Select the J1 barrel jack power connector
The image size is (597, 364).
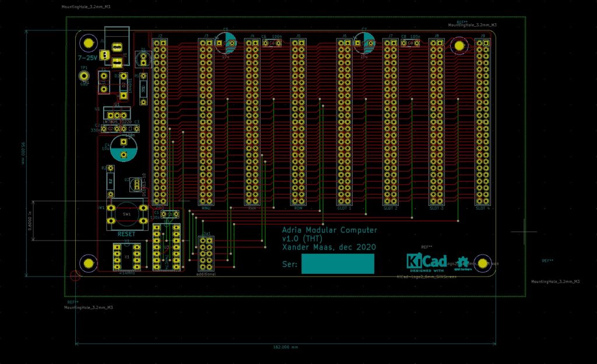[x=117, y=47]
